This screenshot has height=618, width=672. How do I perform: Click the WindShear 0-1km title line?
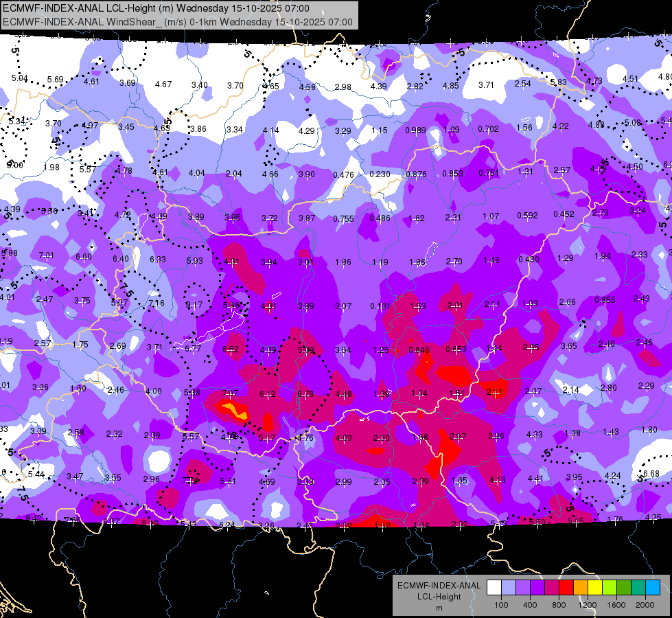click(178, 22)
